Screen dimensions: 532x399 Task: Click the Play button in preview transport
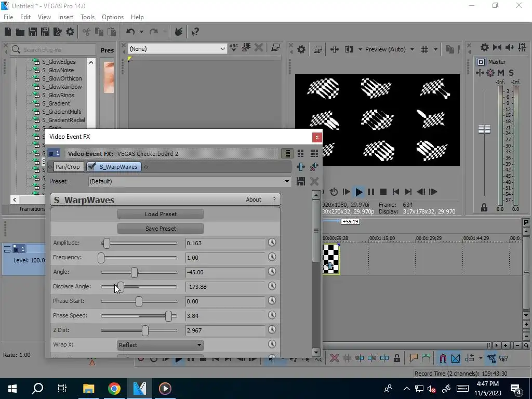(x=358, y=192)
